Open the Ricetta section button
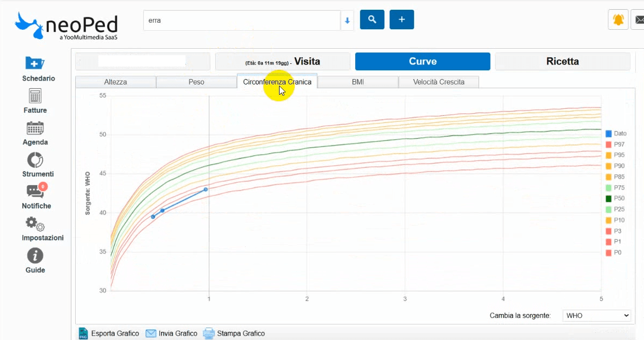Screen dimensions: 644x340 [x=562, y=62]
